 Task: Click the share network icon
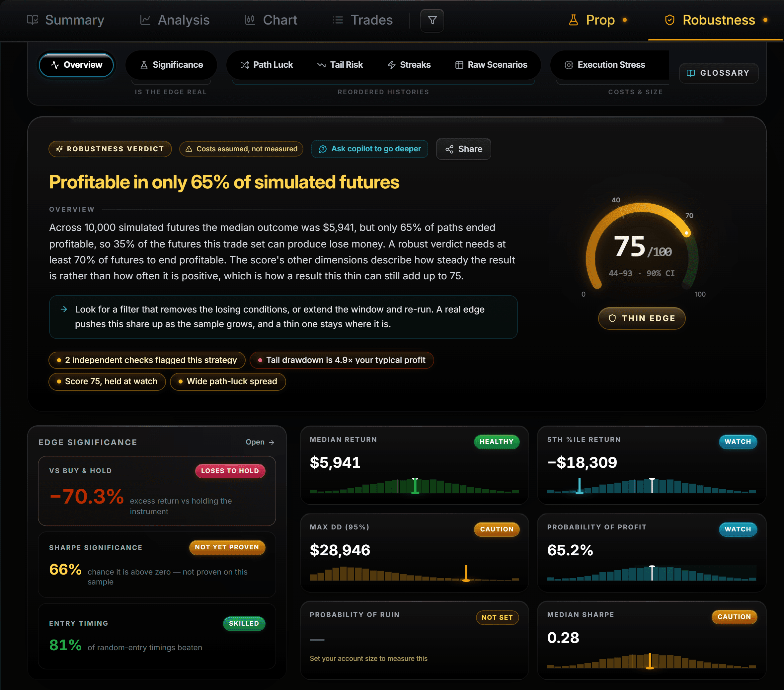449,149
